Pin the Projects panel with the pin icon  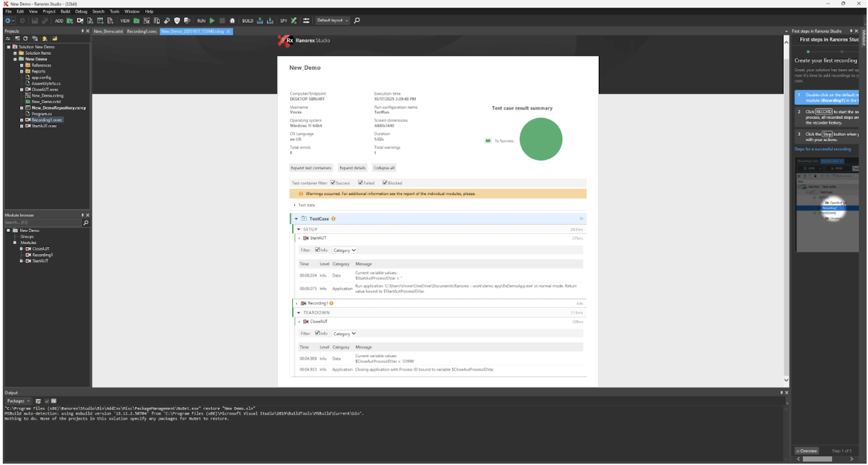(x=82, y=31)
